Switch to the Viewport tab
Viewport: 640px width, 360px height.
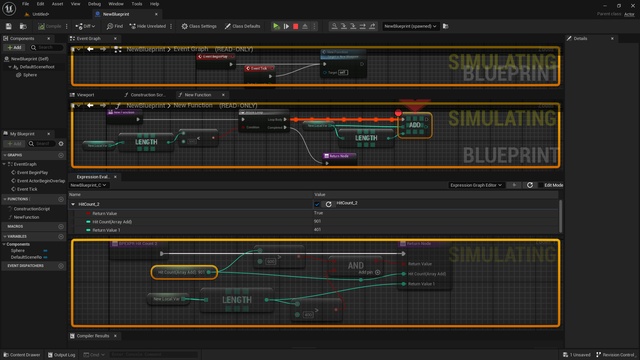pyautogui.click(x=85, y=95)
